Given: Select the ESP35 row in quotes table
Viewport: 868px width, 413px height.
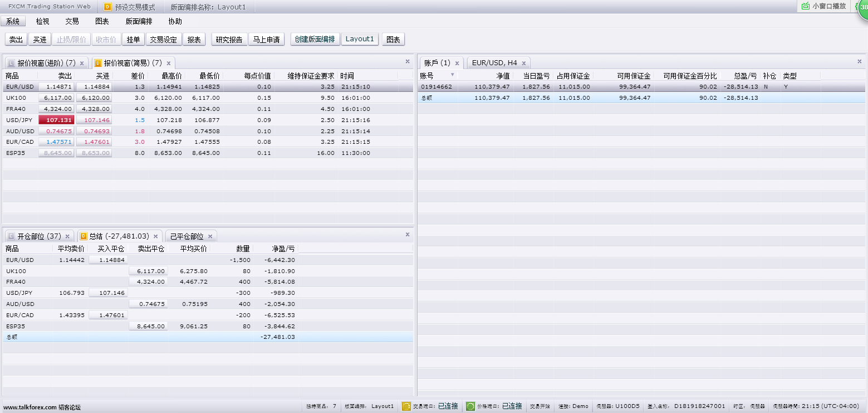Looking at the screenshot, I should (x=208, y=153).
